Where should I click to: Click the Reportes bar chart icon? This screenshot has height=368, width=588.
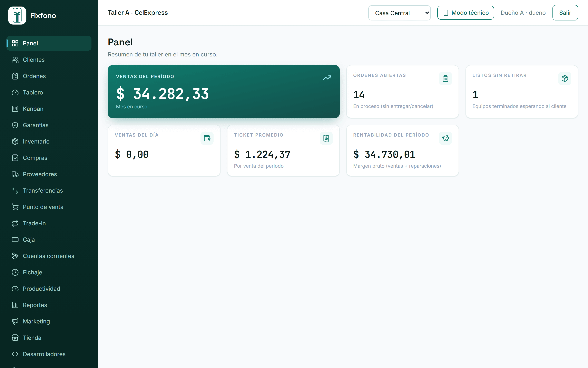point(15,305)
